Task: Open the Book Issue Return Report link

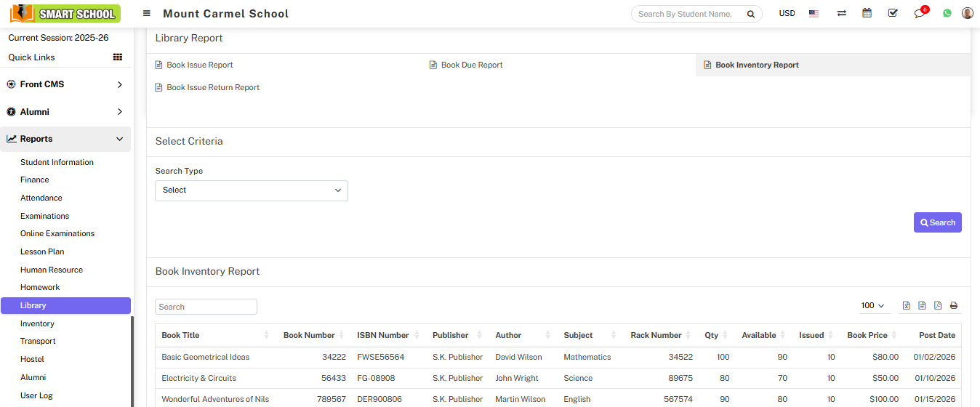Action: (x=212, y=87)
